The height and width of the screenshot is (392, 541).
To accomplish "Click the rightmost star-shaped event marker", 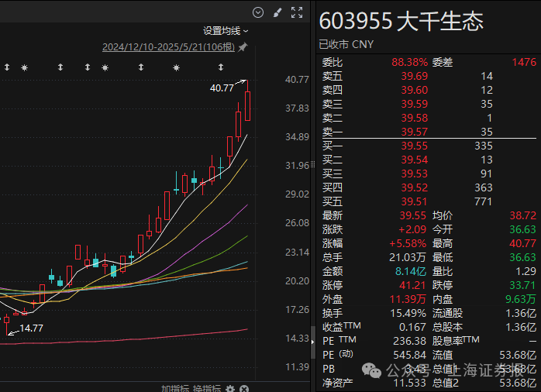I will pos(176,67).
